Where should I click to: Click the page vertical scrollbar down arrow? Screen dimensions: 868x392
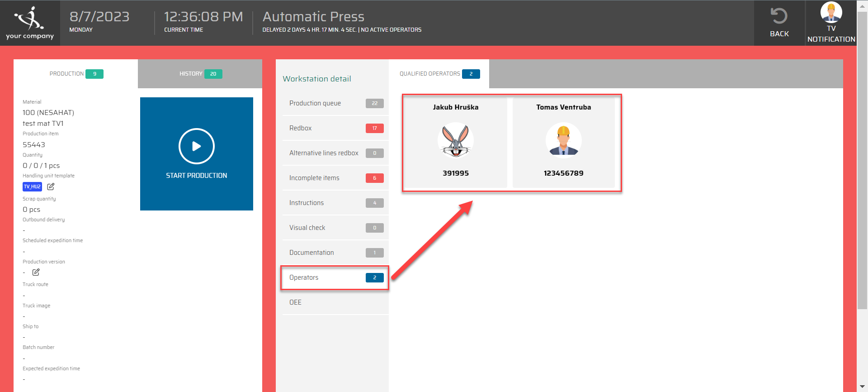click(862, 387)
